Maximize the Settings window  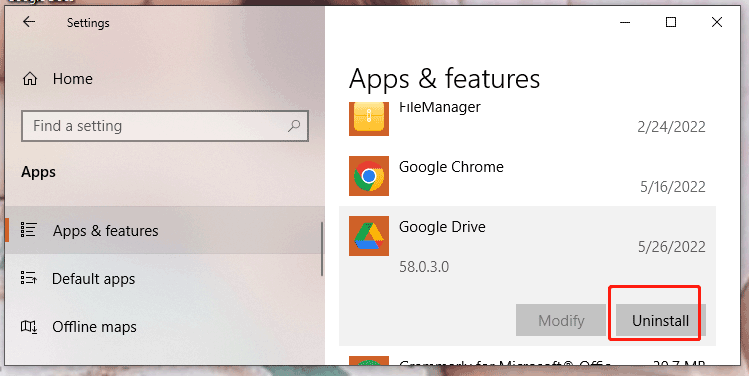pyautogui.click(x=671, y=22)
